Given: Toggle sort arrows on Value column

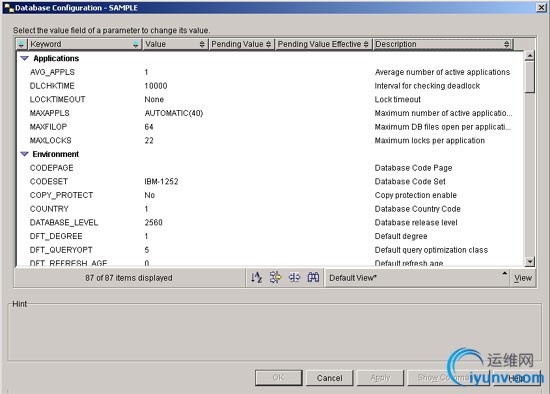Looking at the screenshot, I should click(202, 44).
